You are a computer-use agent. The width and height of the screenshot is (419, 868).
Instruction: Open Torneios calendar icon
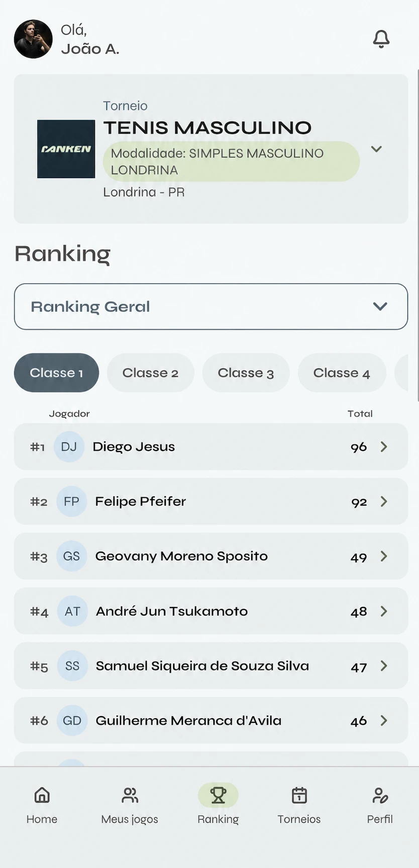point(299,795)
